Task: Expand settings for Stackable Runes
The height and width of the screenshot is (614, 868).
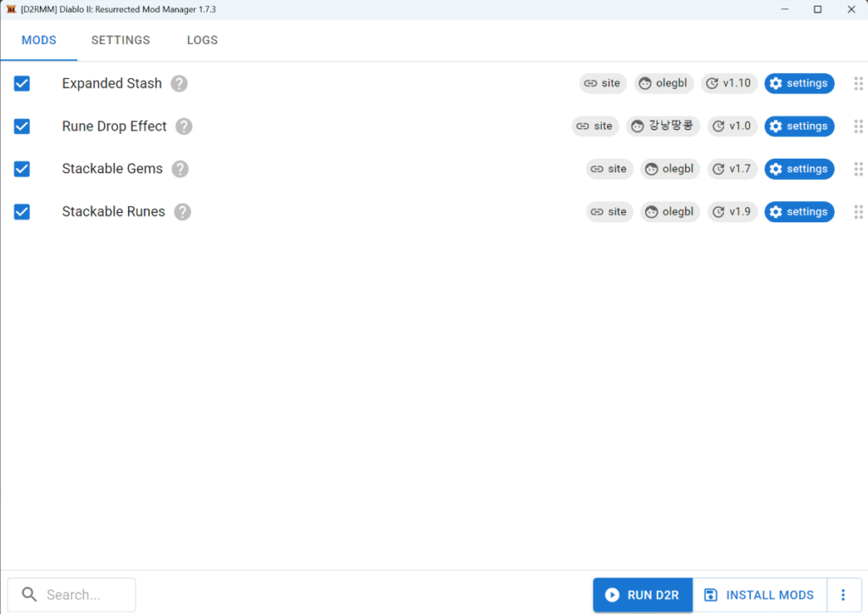Action: click(x=798, y=212)
